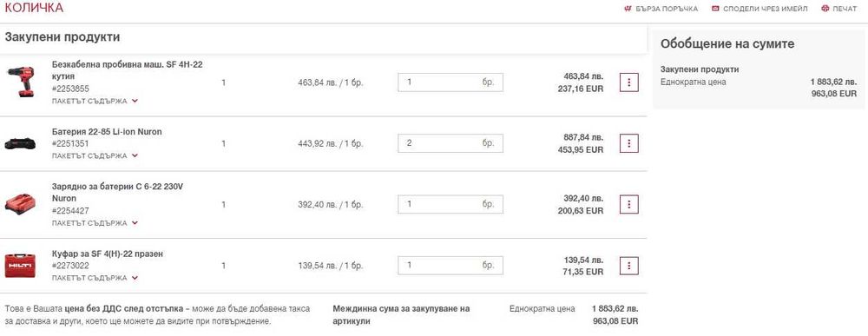
Task: Edit quantity field for Зарядно C 6-22
Action: [x=450, y=204]
